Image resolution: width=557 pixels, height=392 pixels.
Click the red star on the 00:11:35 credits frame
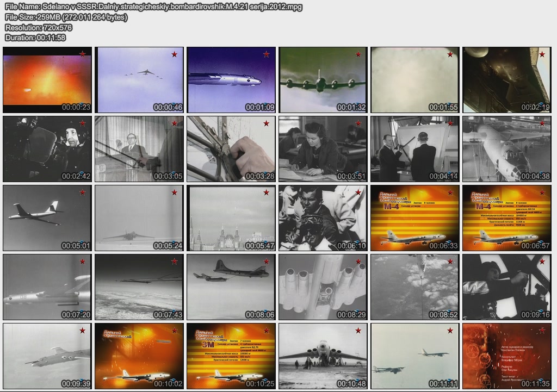[x=542, y=331]
